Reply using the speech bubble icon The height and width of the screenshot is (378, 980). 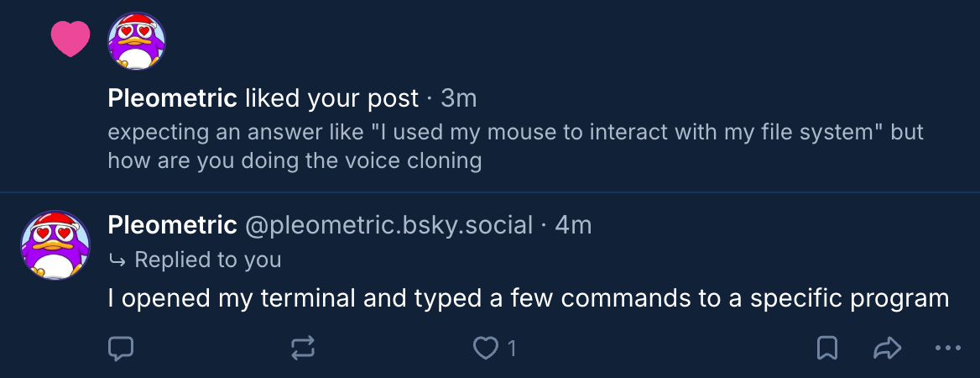click(x=122, y=348)
